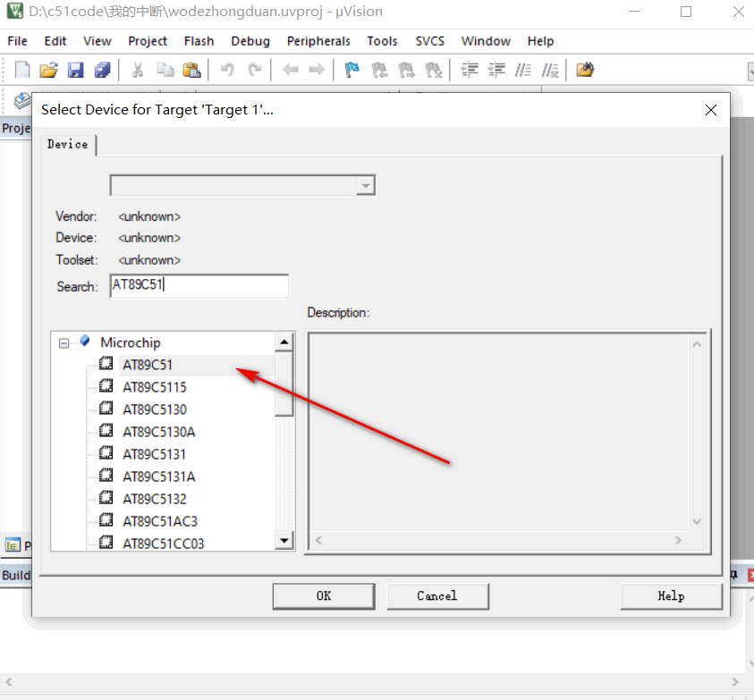Select AT89C51CC03 device
Screen dimensions: 754x700
[163, 544]
